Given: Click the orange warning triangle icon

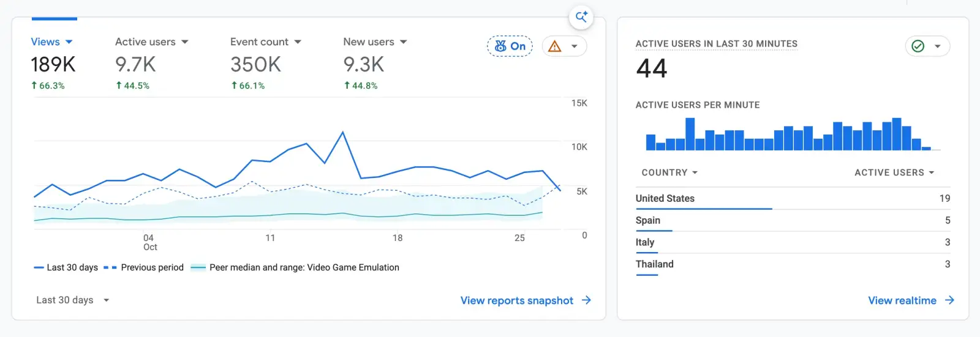Looking at the screenshot, I should (x=555, y=46).
